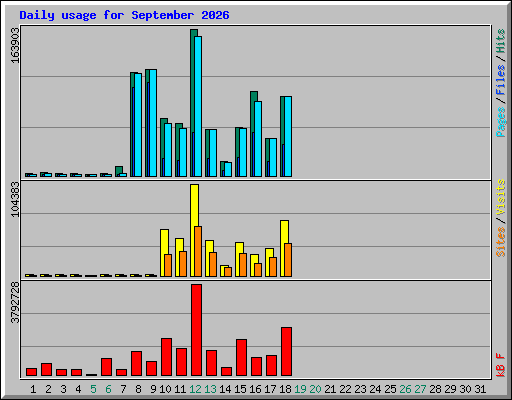The height and width of the screenshot is (400, 512).
Task: Click the green Hits bar for day 7
Action: coord(119,170)
